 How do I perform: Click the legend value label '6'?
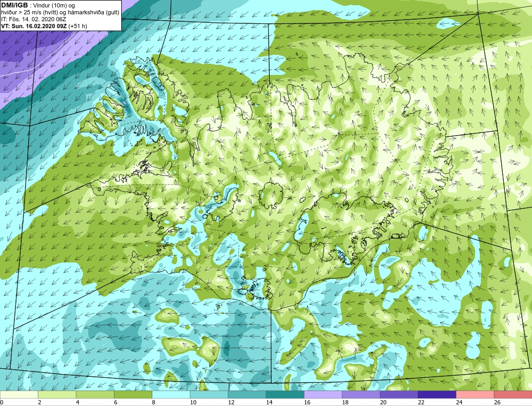click(115, 402)
